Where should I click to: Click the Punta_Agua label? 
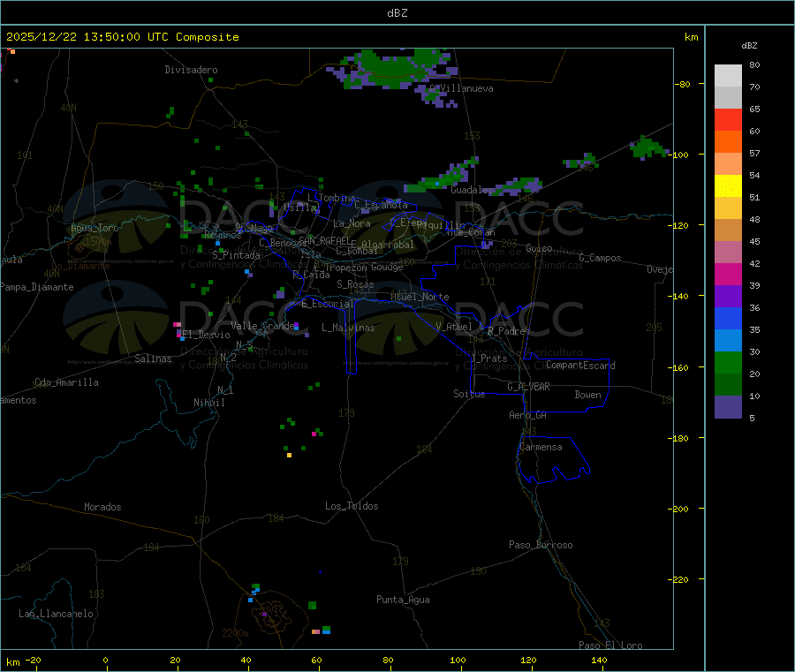[x=403, y=600]
